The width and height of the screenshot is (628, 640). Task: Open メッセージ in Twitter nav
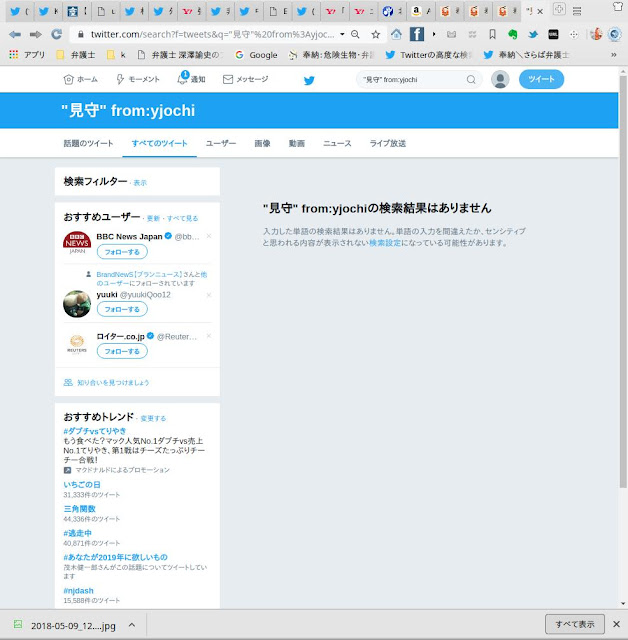coord(245,79)
